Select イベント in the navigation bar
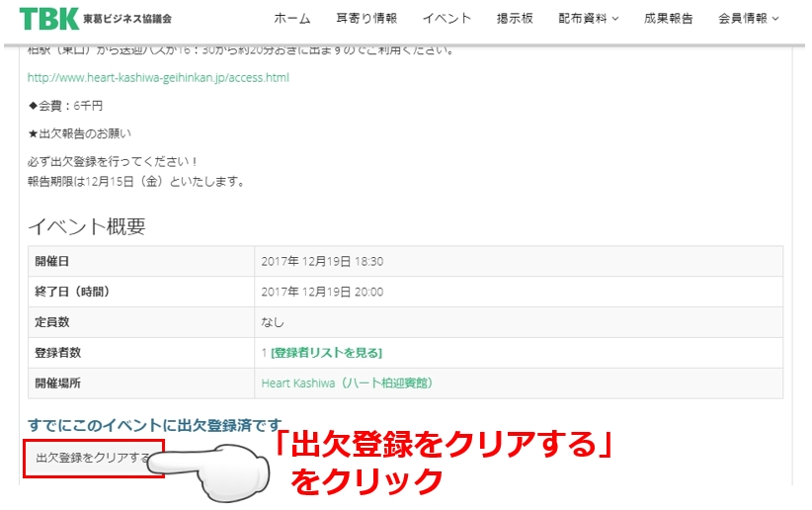This screenshot has width=812, height=510. pyautogui.click(x=447, y=19)
